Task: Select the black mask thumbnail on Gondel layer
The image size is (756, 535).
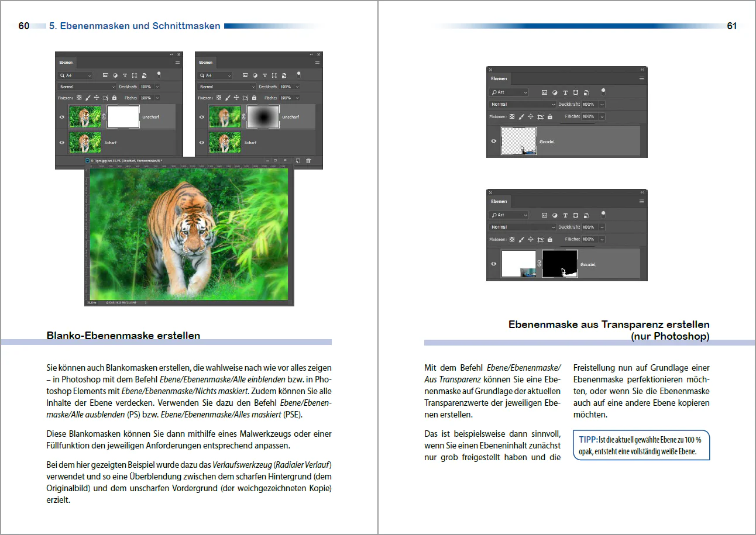Action: click(x=560, y=264)
